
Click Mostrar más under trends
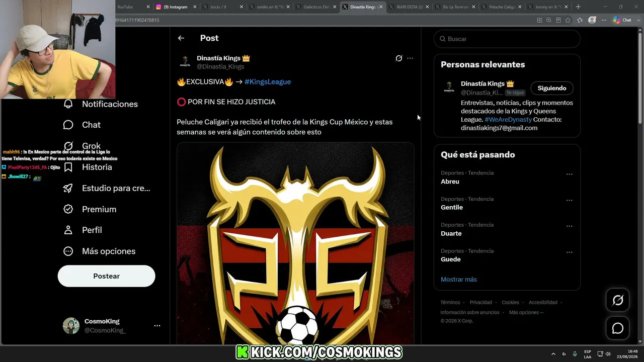[459, 280]
